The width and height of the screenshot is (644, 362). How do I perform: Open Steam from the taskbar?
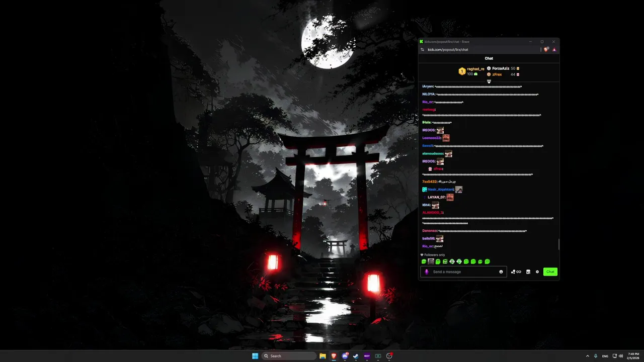[356, 356]
